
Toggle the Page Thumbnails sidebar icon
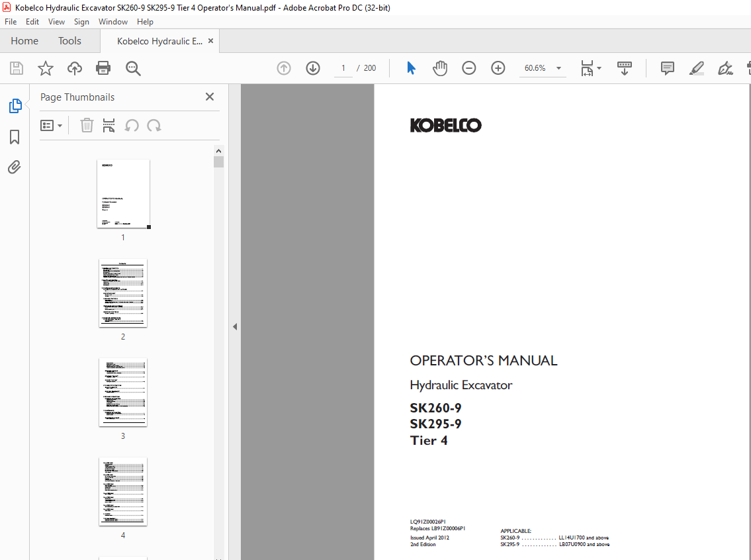[x=15, y=105]
